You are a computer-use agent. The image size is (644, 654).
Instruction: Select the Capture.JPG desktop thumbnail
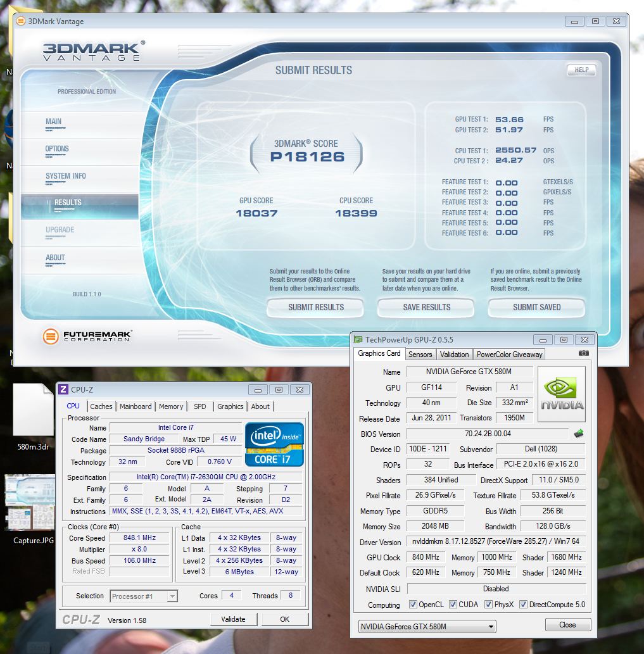30,509
